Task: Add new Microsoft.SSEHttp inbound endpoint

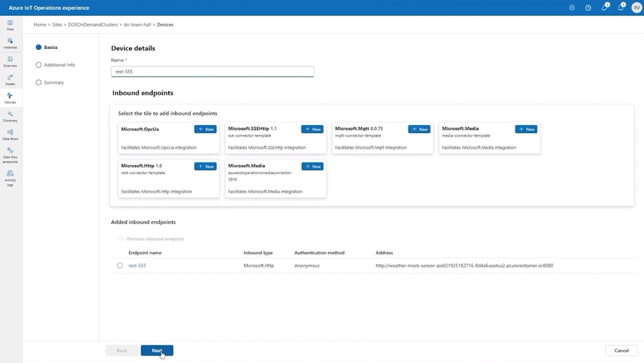Action: 312,129
